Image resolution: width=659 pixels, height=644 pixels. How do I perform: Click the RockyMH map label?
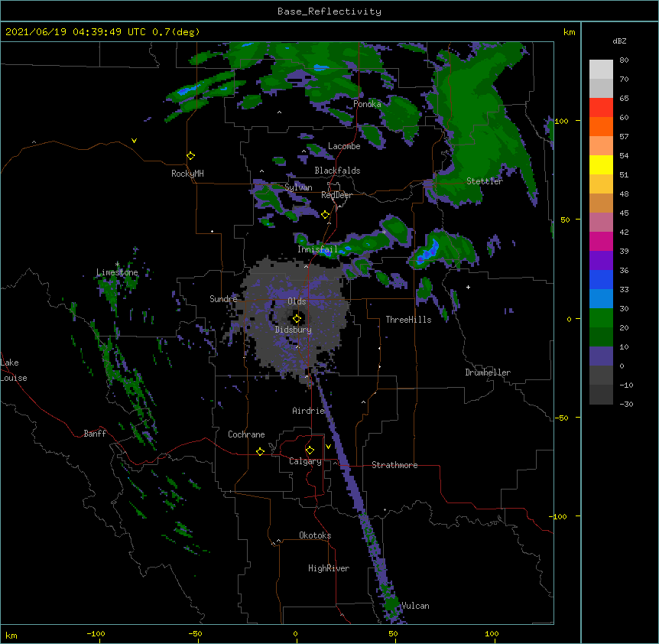tap(187, 174)
